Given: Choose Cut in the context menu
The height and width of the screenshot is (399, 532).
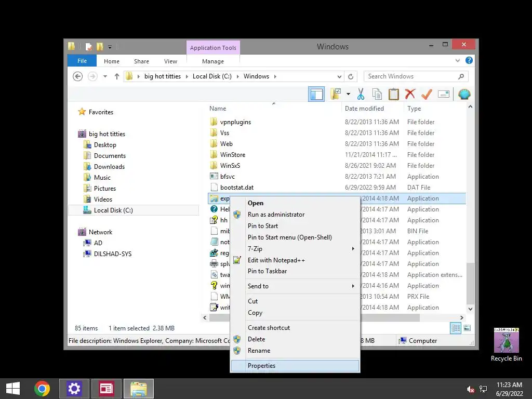Looking at the screenshot, I should click(x=295, y=301).
